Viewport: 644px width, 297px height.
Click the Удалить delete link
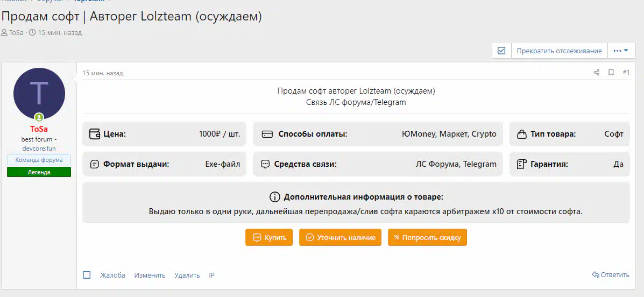point(187,275)
